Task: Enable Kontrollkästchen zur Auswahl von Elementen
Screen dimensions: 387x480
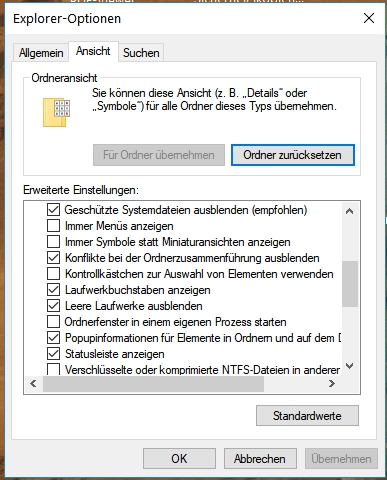Action: tap(53, 274)
